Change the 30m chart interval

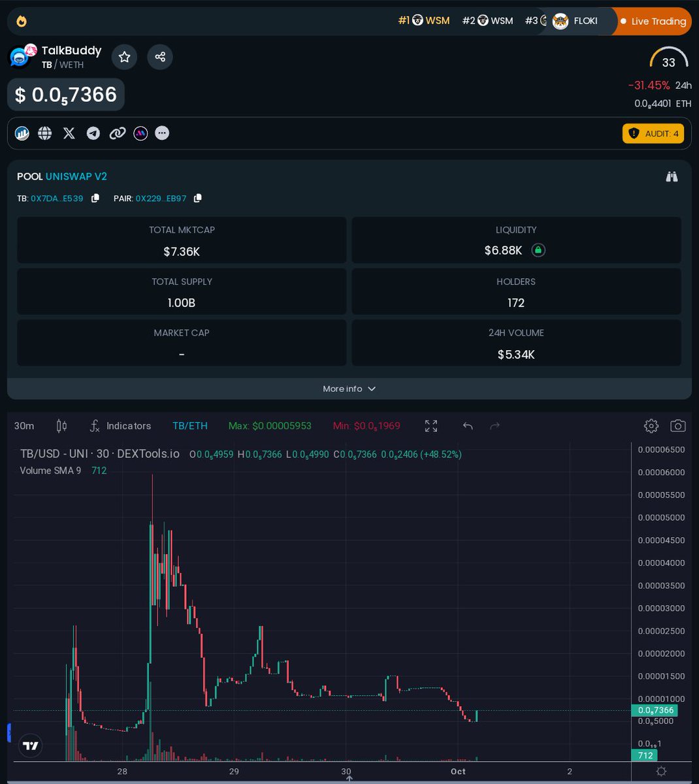24,426
